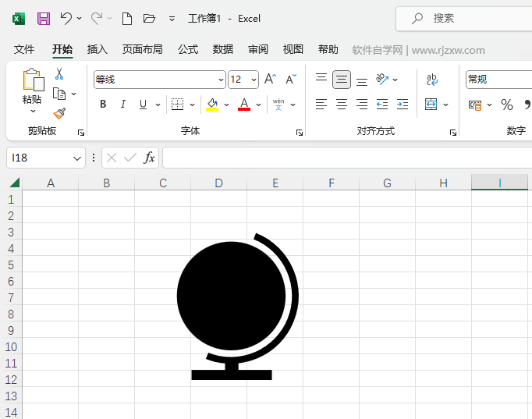
Task: Toggle top align button
Action: (x=321, y=78)
